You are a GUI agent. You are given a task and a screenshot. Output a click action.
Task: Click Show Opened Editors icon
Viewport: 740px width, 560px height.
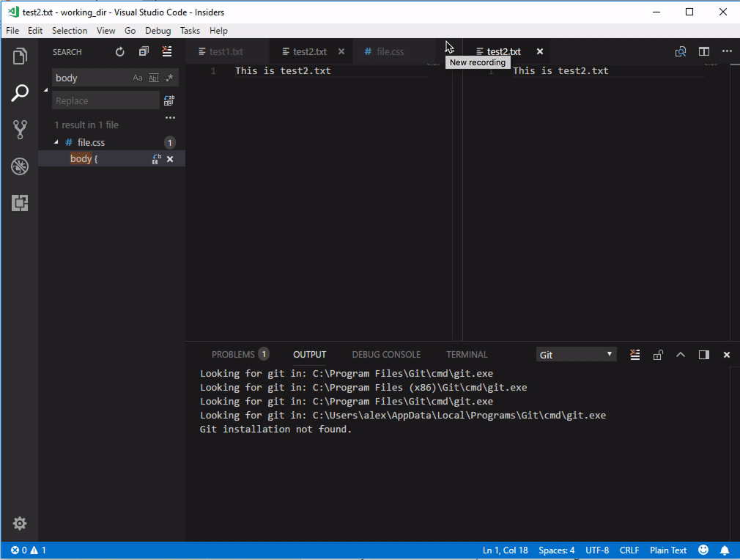[681, 51]
